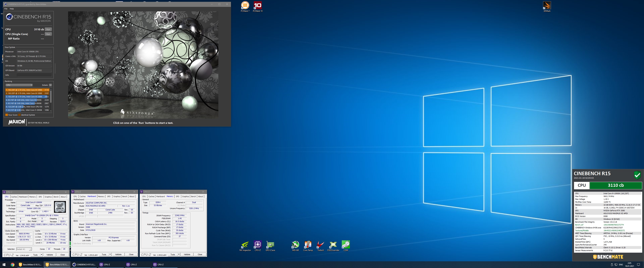Select ranking row 1 scoring 3110

pos(27,90)
